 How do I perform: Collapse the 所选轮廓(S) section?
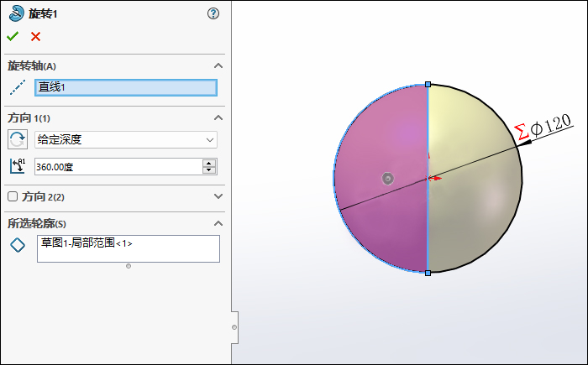218,223
